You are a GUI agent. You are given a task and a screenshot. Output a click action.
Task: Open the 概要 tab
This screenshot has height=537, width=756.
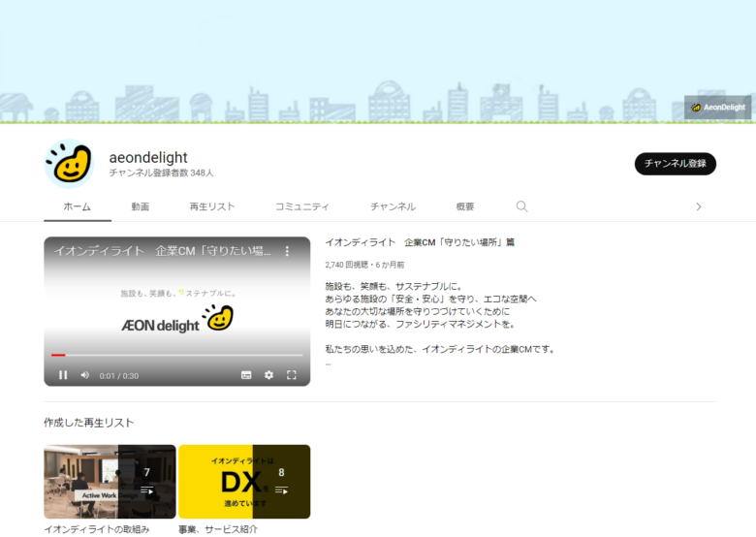(465, 206)
